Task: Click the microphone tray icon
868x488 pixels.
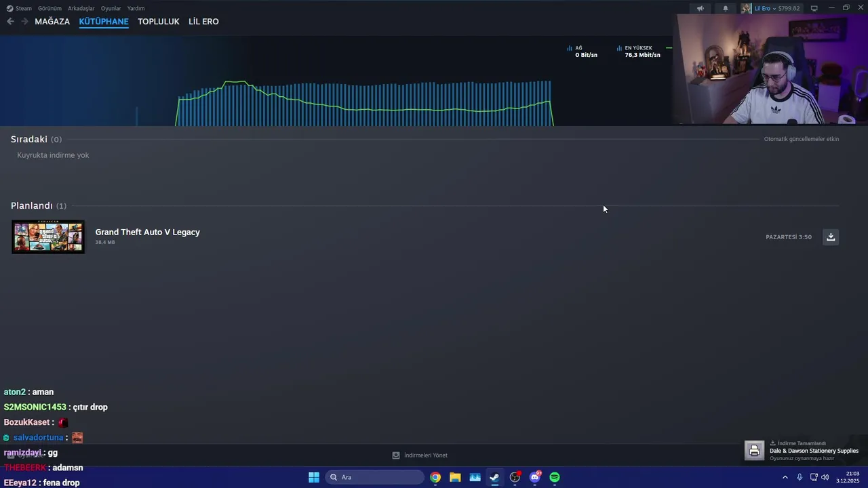Action: pyautogui.click(x=800, y=477)
